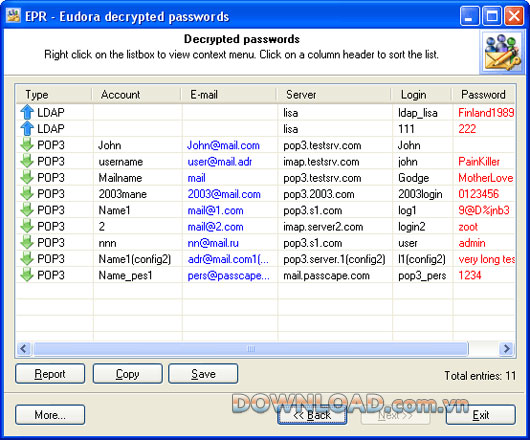The height and width of the screenshot is (440, 530).
Task: Click the green arrow icon of the nnn row
Action: pos(27,242)
